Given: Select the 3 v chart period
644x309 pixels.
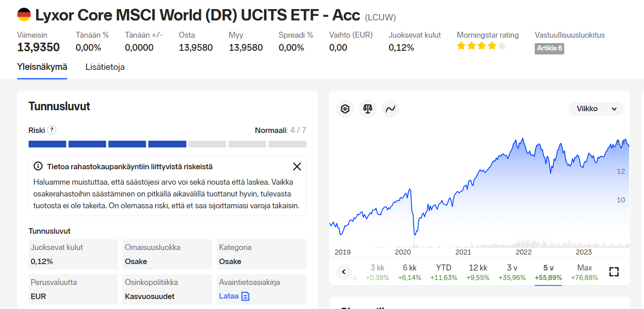Looking at the screenshot, I should pos(512,272).
